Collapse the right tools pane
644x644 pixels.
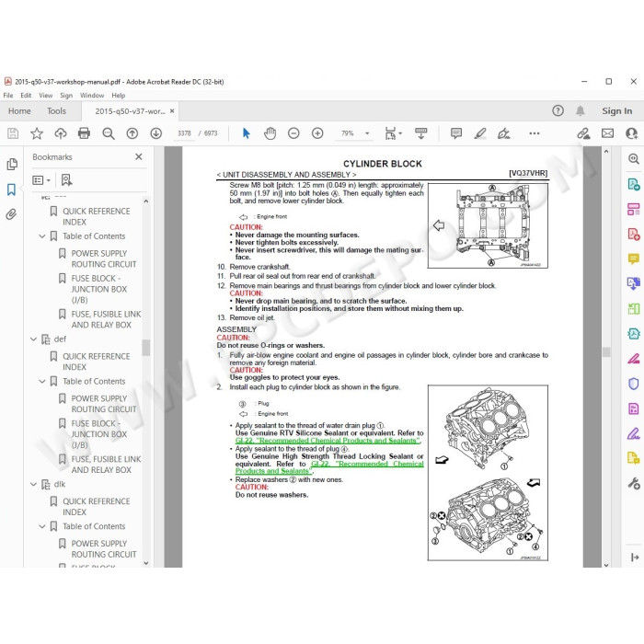634,557
